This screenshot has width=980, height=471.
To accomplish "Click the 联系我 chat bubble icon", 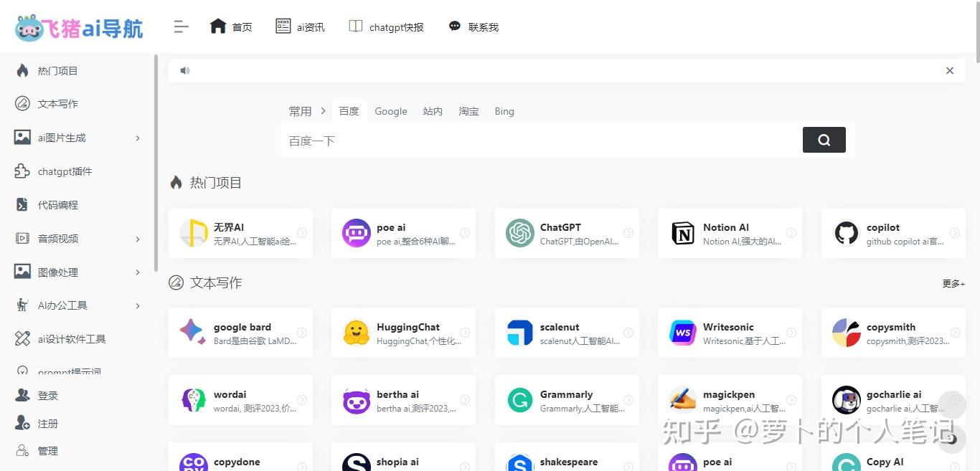I will pyautogui.click(x=455, y=27).
